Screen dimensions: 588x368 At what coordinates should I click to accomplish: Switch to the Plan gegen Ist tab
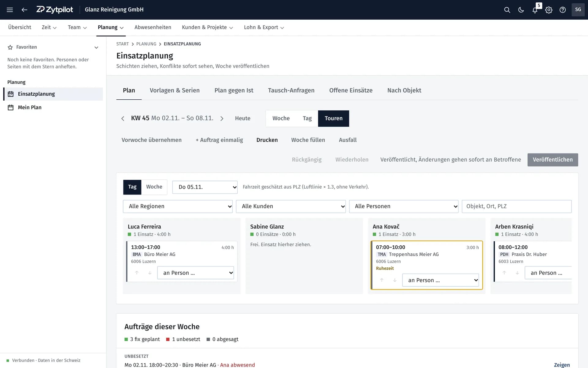(x=234, y=90)
